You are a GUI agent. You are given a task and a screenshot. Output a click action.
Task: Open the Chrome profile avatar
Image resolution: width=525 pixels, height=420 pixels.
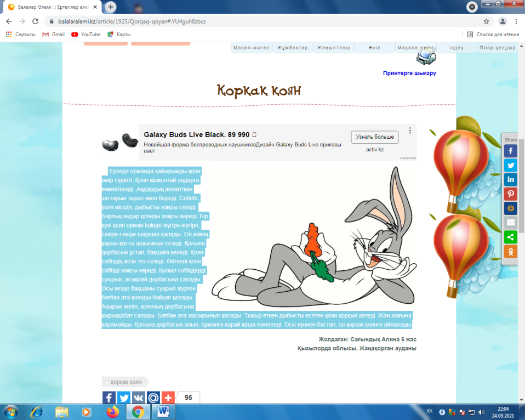[x=503, y=21]
